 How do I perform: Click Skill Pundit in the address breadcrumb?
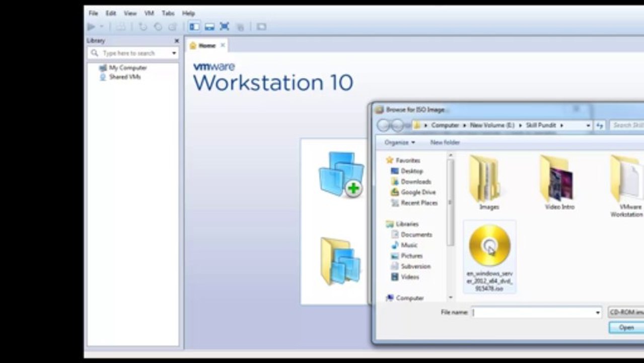[540, 125]
